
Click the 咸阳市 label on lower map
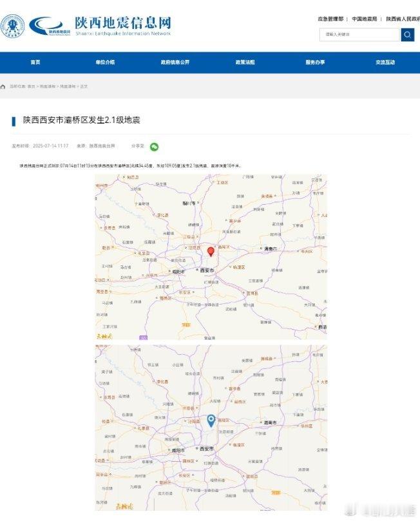(x=178, y=451)
